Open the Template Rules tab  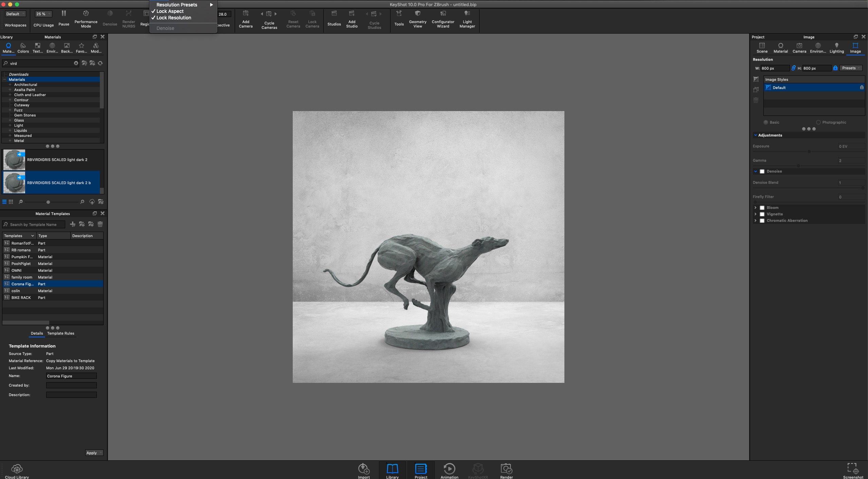pyautogui.click(x=60, y=333)
